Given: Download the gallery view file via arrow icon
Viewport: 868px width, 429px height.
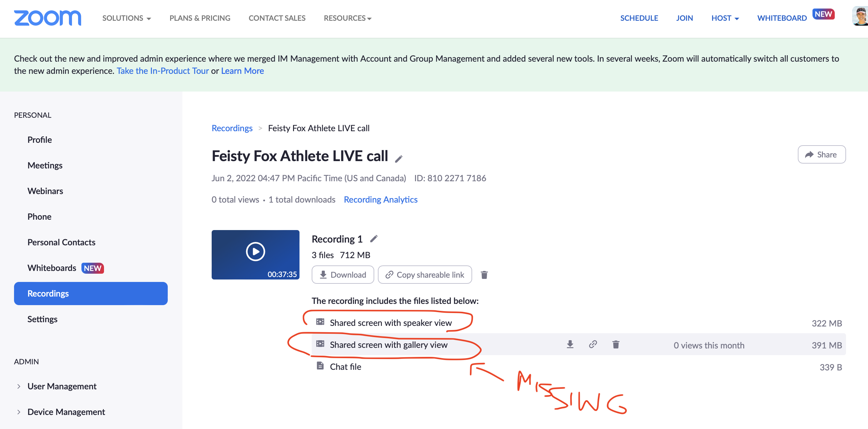Looking at the screenshot, I should coord(570,344).
